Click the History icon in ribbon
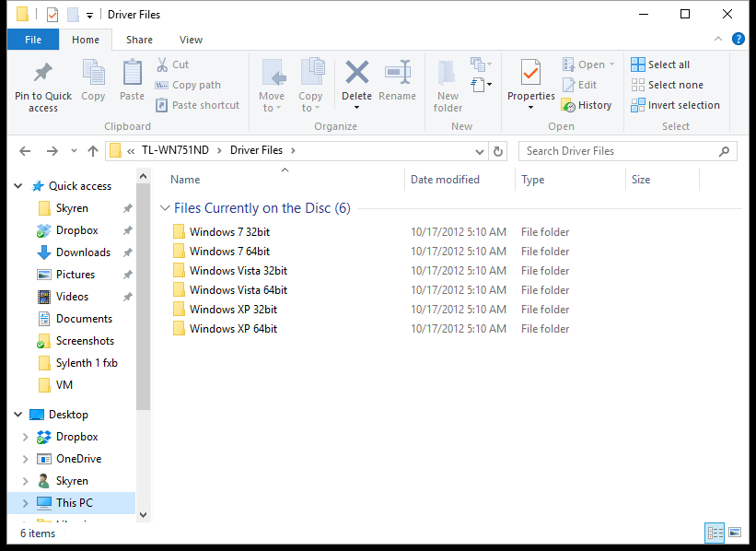This screenshot has width=756, height=551. tap(568, 105)
